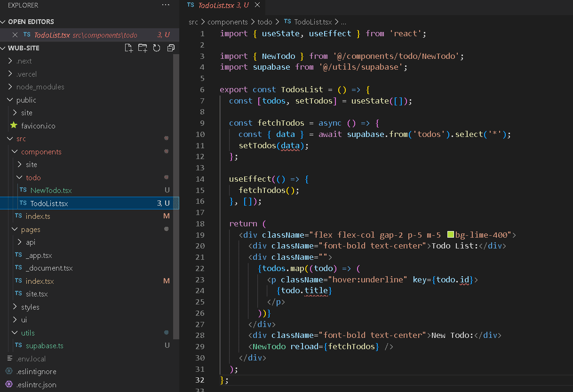This screenshot has width=573, height=392.
Task: Open the .eslintrc.json file
Action: tap(36, 384)
